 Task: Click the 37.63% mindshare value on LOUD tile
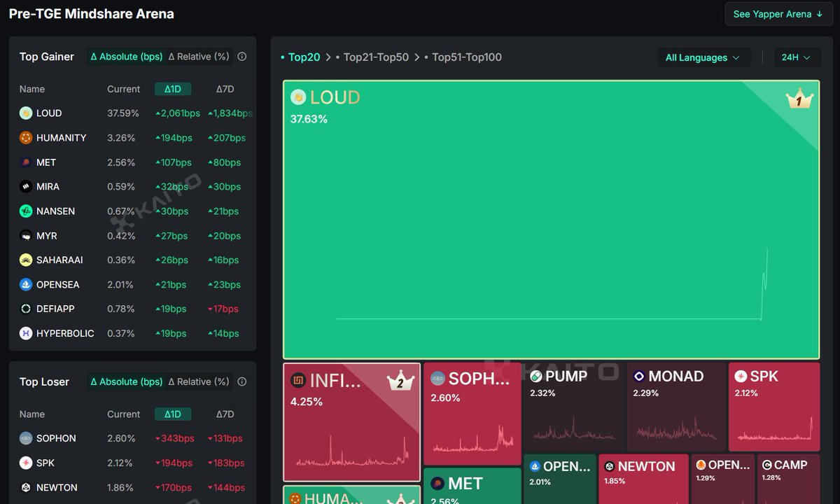[309, 119]
